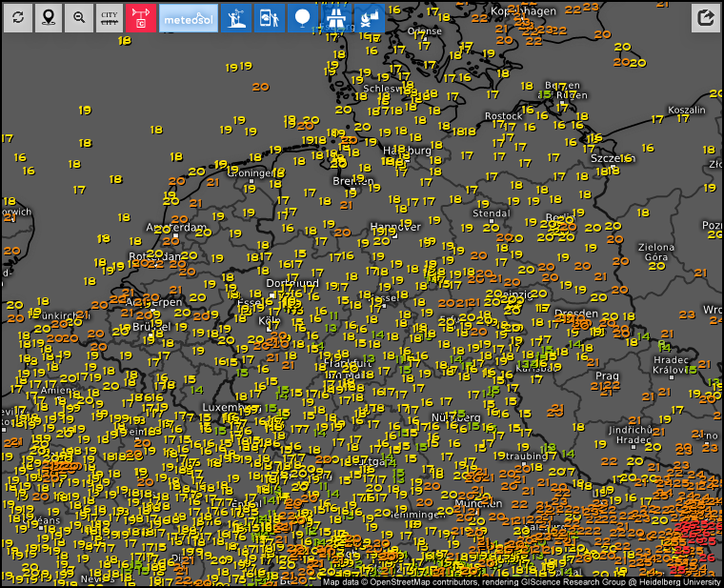Select the highway road icon
The height and width of the screenshot is (588, 724).
tap(335, 18)
